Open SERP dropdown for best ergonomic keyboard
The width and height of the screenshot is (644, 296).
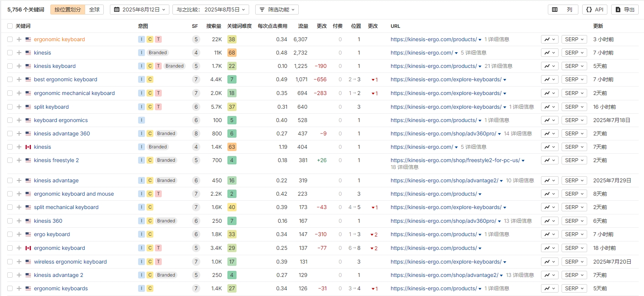pos(574,79)
